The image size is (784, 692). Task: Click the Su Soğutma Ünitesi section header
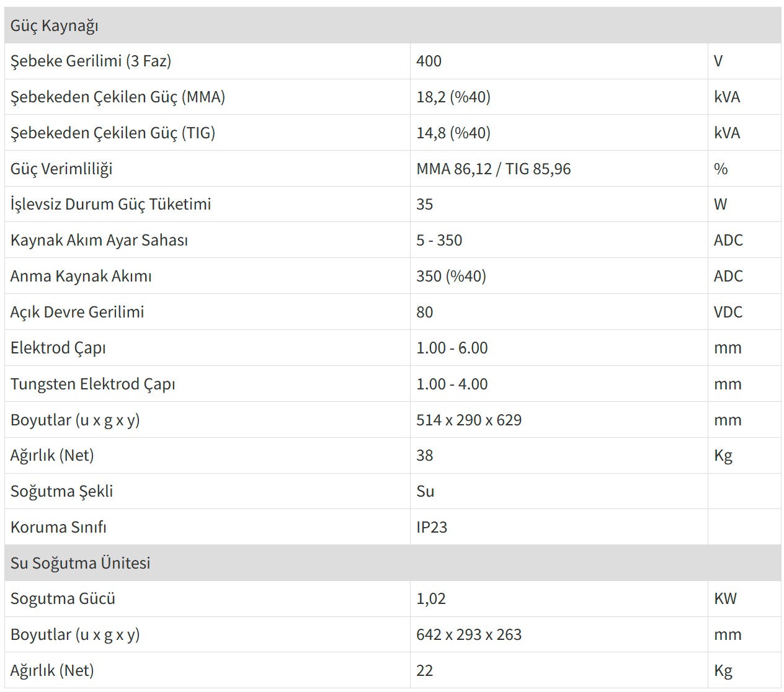coord(81,563)
